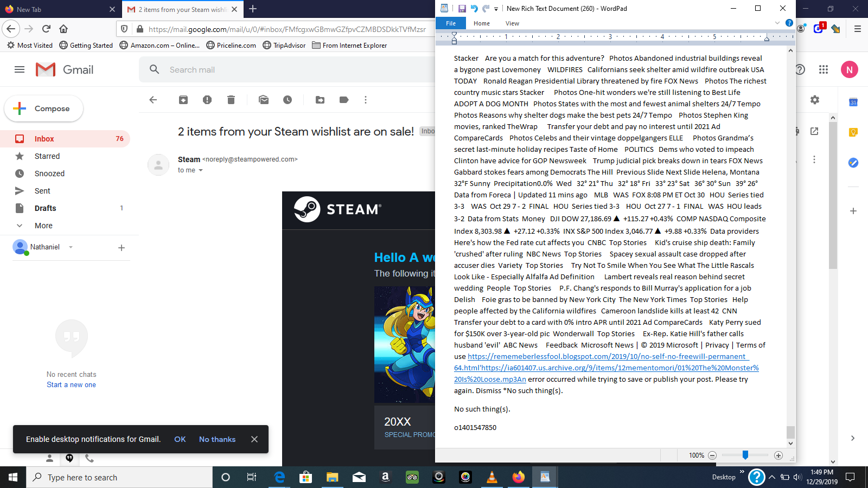Expand the WordPad ribbon chevron

pos(777,23)
